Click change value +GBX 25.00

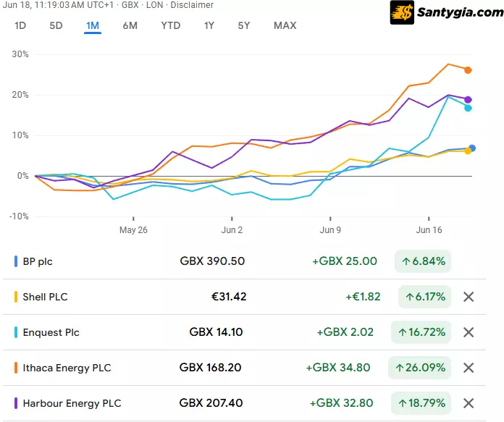point(345,261)
